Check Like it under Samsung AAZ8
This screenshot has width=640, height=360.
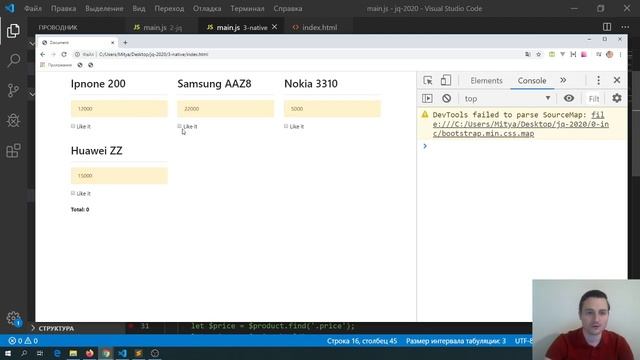point(180,126)
